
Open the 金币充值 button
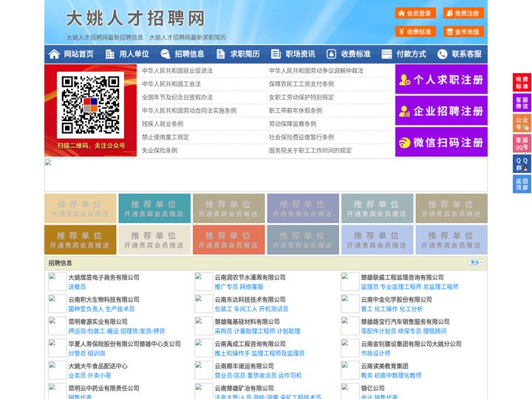click(463, 32)
